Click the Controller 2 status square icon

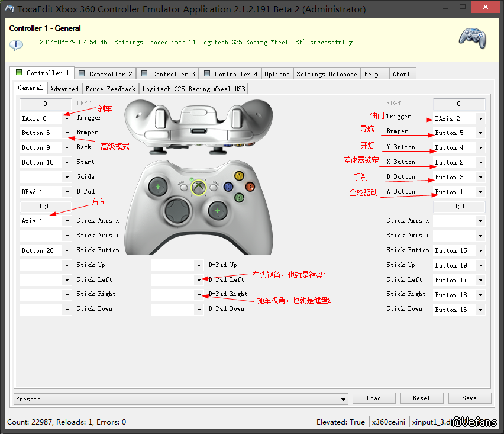pos(82,73)
